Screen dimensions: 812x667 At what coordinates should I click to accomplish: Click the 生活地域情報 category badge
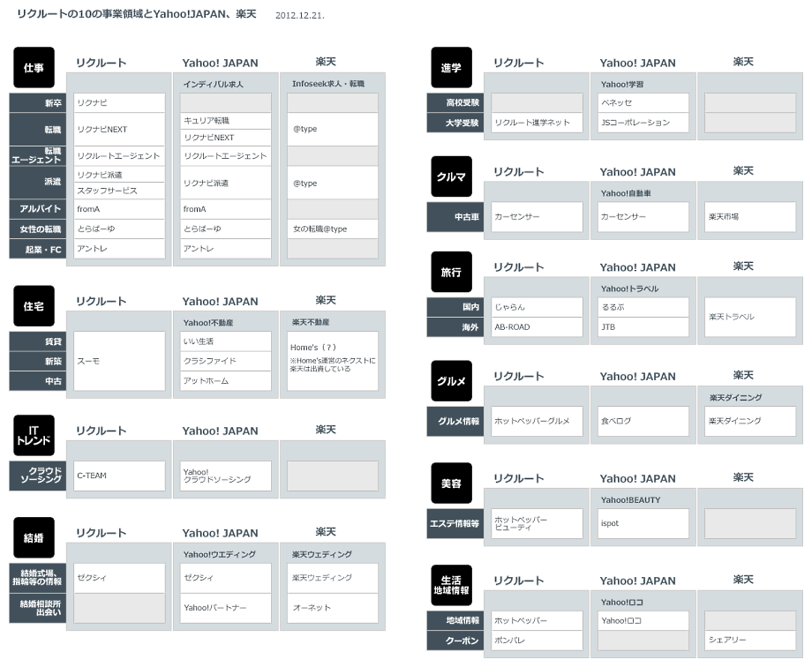click(451, 585)
